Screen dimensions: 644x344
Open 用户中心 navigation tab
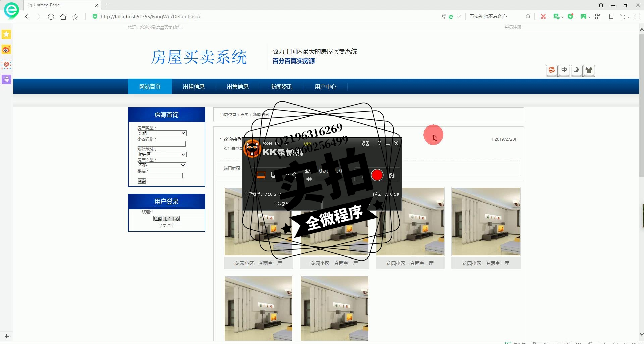click(x=326, y=87)
